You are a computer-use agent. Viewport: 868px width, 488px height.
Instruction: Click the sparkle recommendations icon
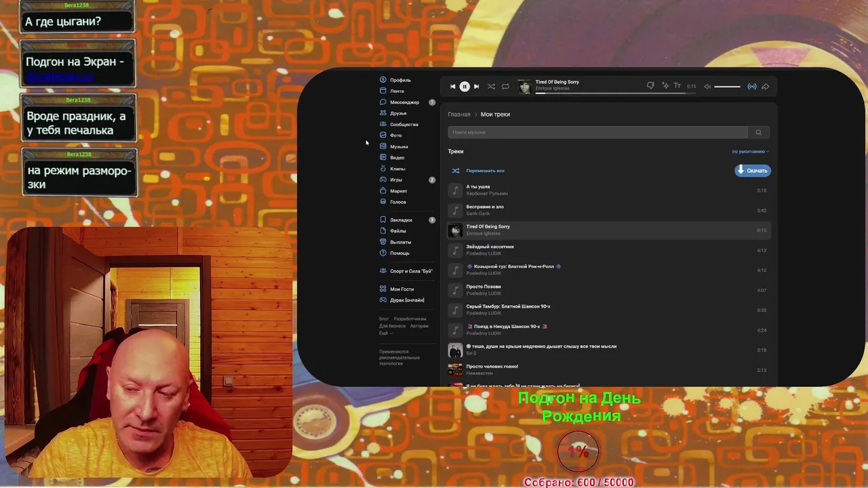pos(665,86)
